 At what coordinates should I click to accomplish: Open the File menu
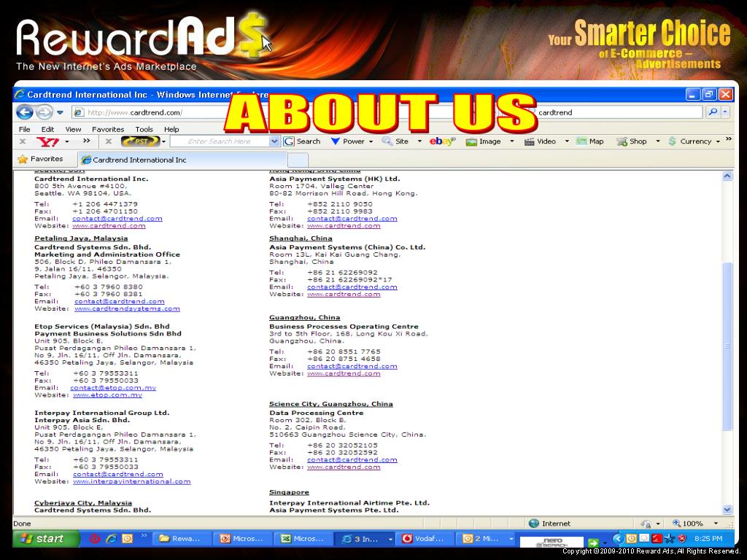24,129
